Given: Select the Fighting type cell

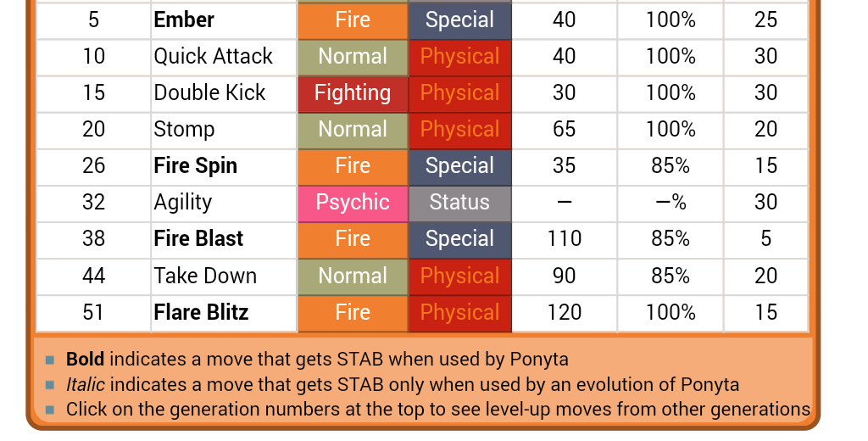Looking at the screenshot, I should [x=353, y=93].
